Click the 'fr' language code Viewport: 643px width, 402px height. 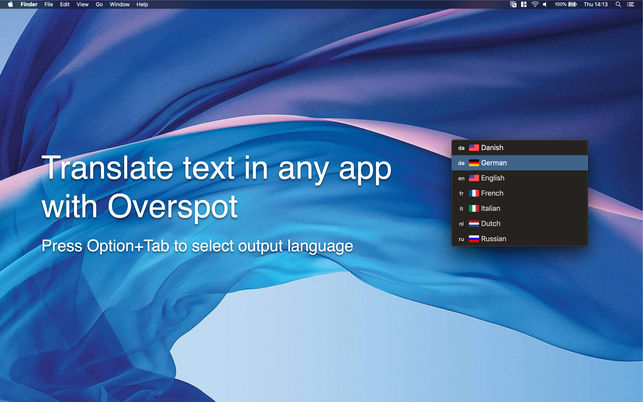coord(461,194)
